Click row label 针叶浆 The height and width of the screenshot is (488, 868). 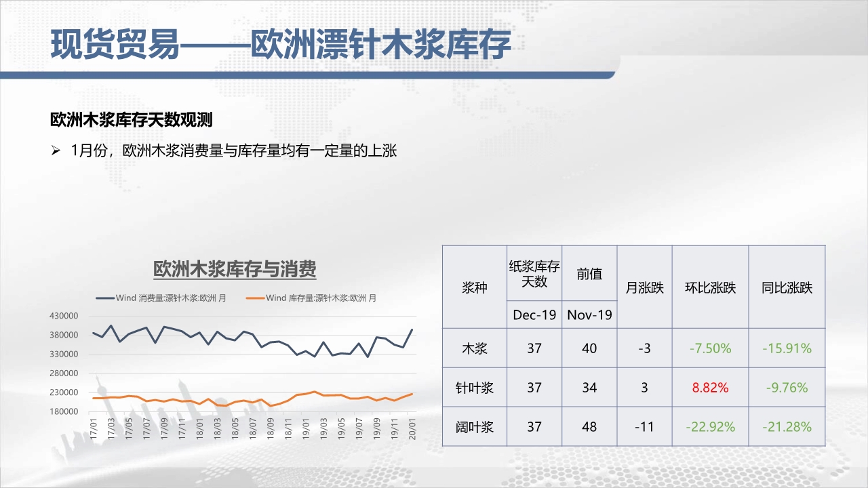point(475,388)
